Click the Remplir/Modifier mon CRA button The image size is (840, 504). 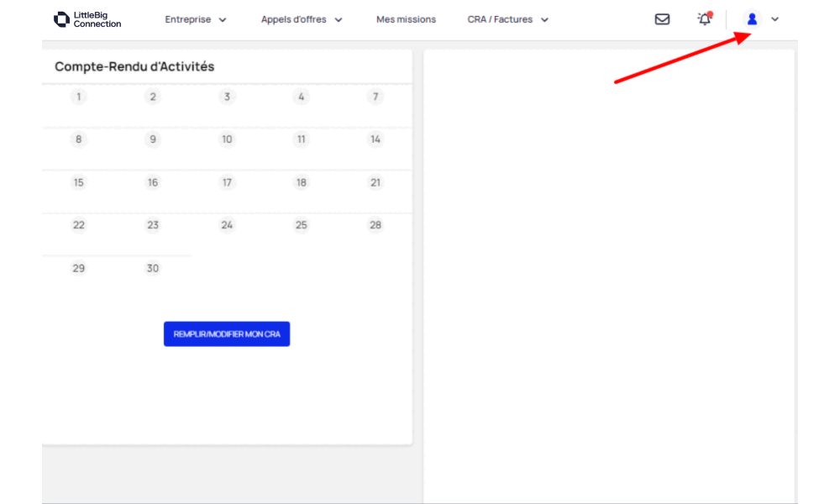[x=227, y=333]
